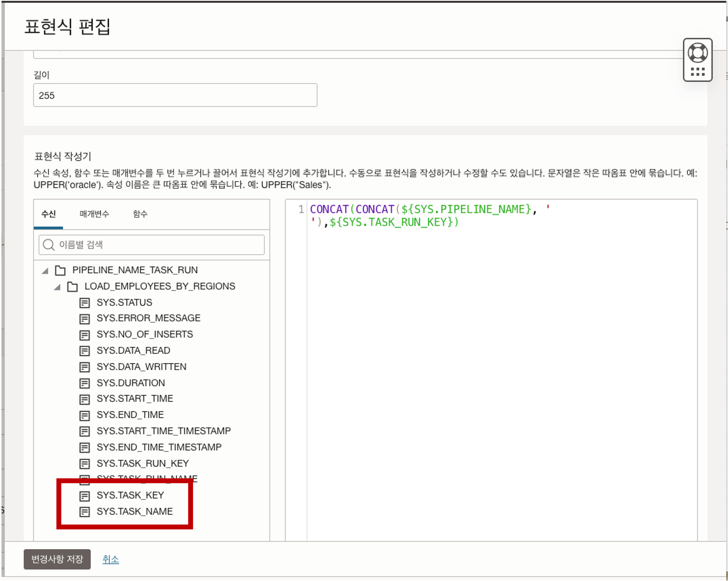Click LOAD_EMPLOYEES_BY_REGIONS folder icon
Viewport: 728px width, 581px height.
pyautogui.click(x=72, y=286)
